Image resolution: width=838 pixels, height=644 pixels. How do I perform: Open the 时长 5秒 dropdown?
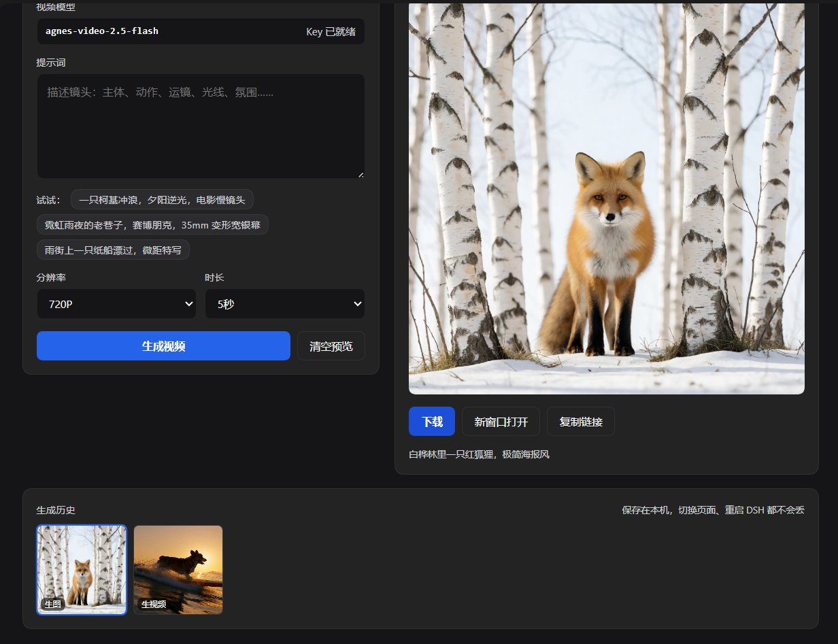click(x=285, y=304)
